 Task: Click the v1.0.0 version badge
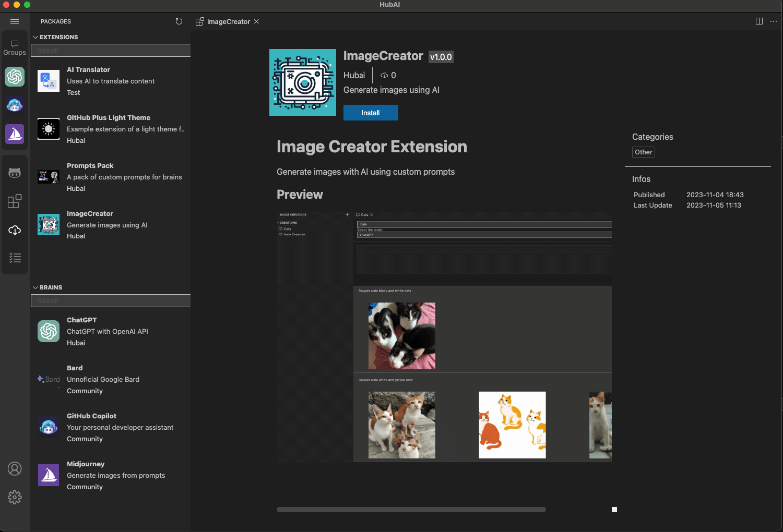(x=441, y=57)
